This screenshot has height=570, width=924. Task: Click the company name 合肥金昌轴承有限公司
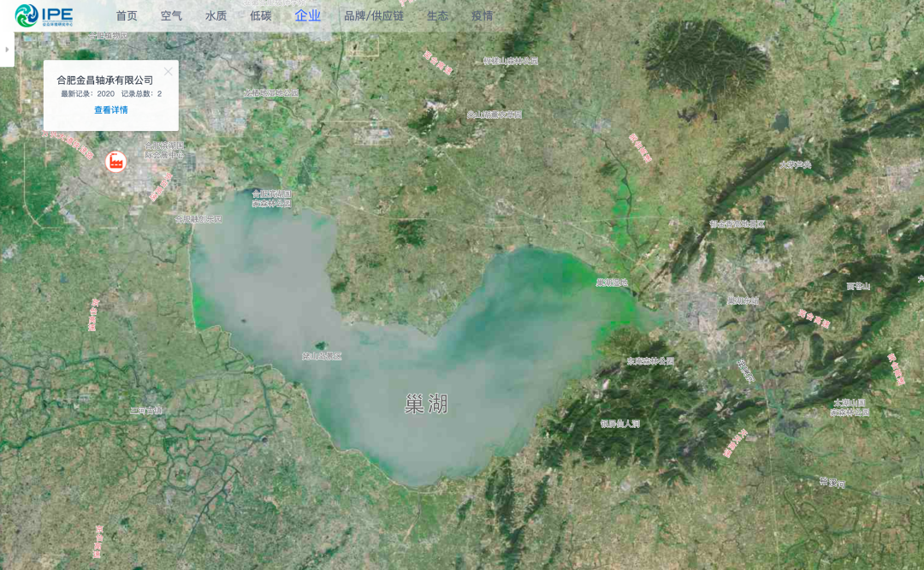(105, 80)
